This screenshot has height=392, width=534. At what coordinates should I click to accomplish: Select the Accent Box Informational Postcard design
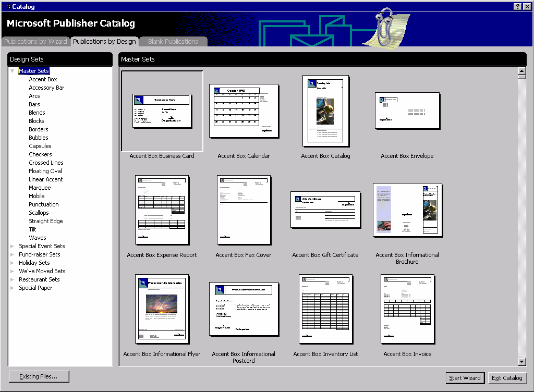point(244,309)
